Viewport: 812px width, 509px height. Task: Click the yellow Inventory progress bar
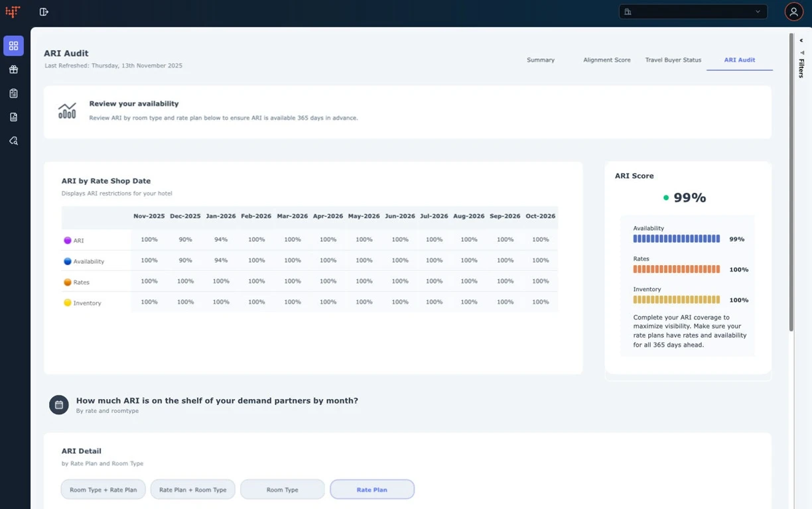(x=677, y=300)
